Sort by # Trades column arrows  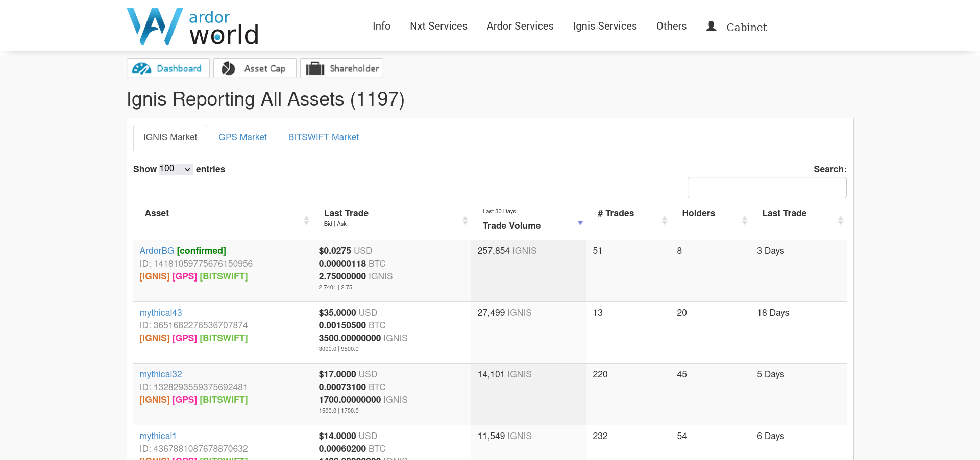pos(665,220)
